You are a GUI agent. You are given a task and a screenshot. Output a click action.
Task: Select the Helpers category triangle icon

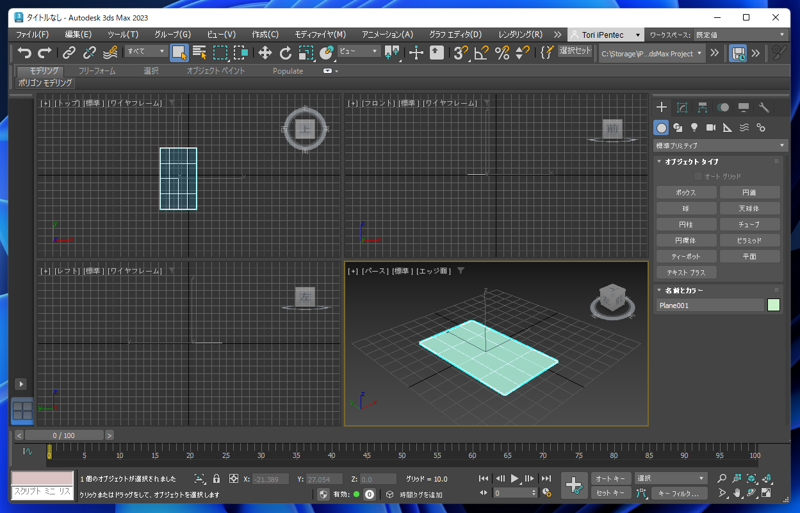tap(728, 128)
